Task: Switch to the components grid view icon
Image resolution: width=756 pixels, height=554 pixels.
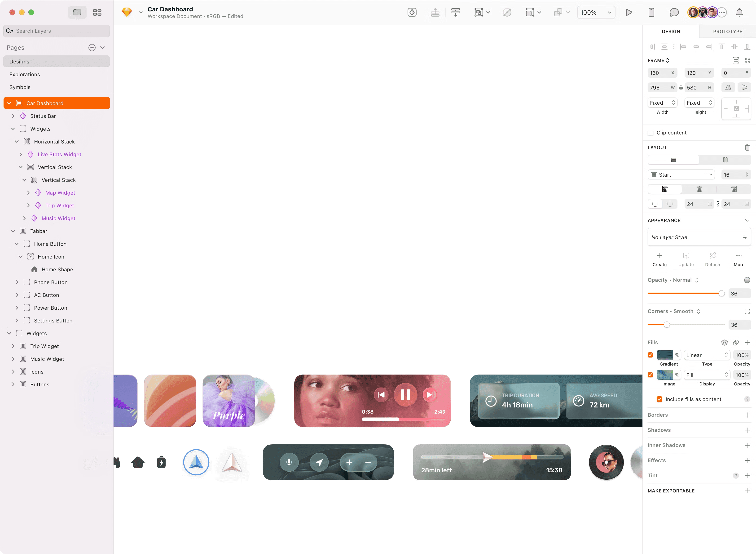Action: click(97, 12)
